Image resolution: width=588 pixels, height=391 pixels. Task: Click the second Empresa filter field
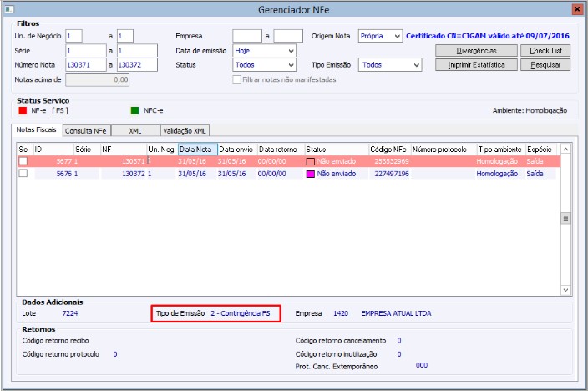coord(288,36)
